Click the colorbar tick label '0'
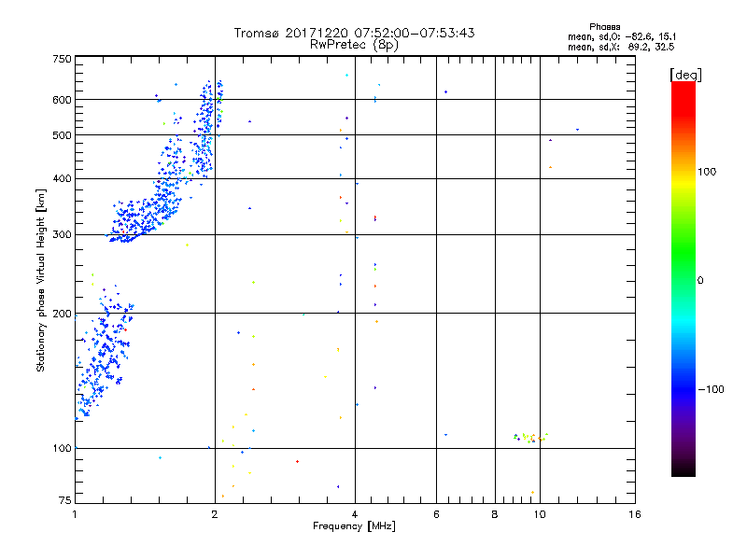 point(700,281)
